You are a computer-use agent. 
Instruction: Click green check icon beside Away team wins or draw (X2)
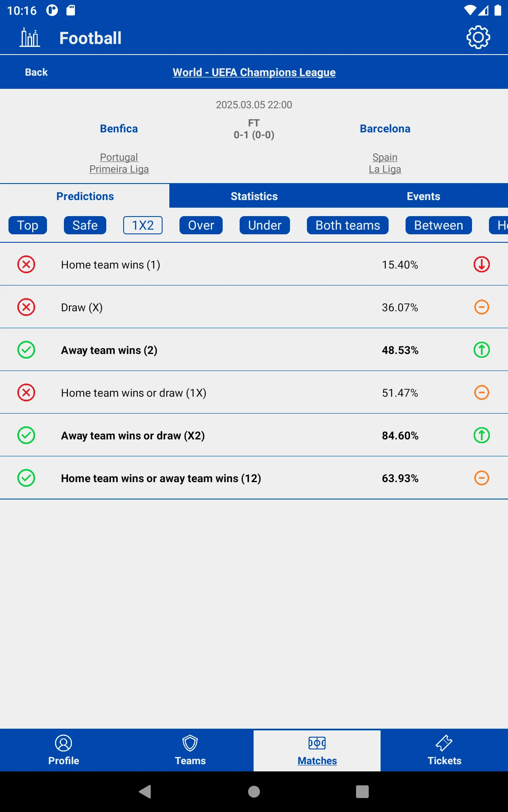pyautogui.click(x=26, y=435)
